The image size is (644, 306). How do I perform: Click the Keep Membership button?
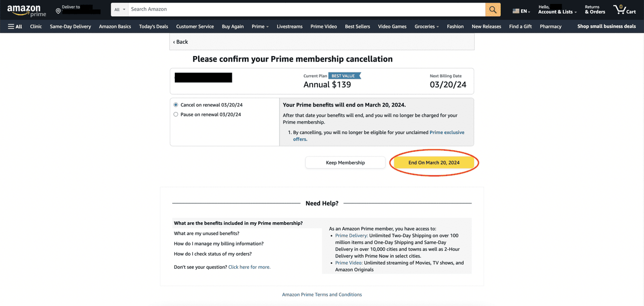(345, 162)
